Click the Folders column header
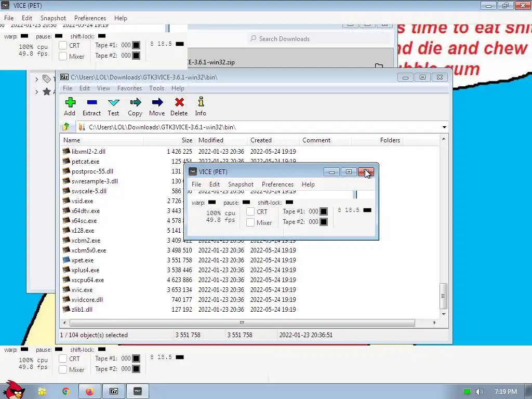Viewport: 532px width, 399px height. 377,140
